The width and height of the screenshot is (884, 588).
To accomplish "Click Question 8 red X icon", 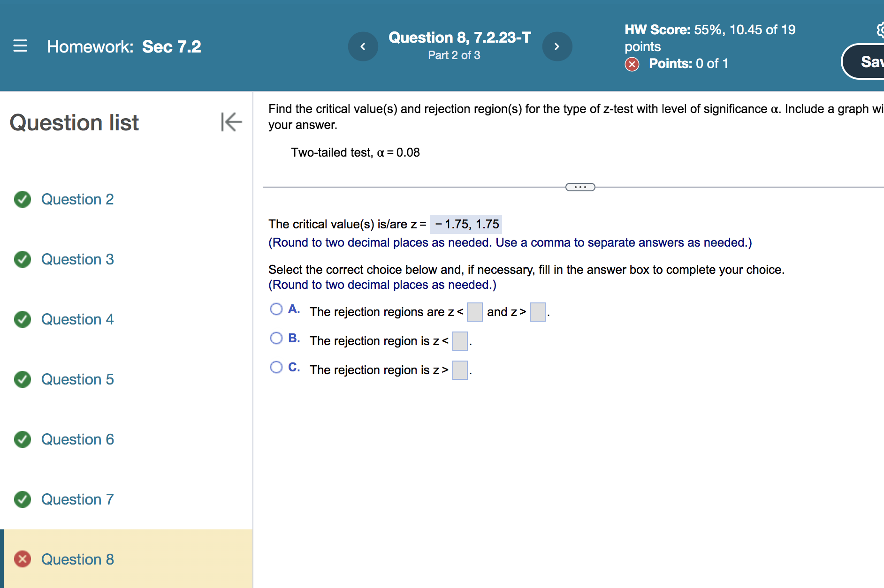I will pyautogui.click(x=23, y=559).
